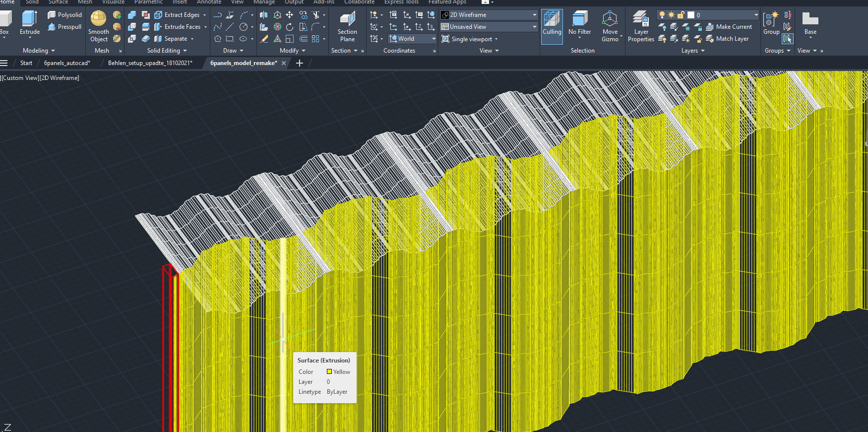
Task: Click the Rectangle draw tool
Action: tap(230, 39)
